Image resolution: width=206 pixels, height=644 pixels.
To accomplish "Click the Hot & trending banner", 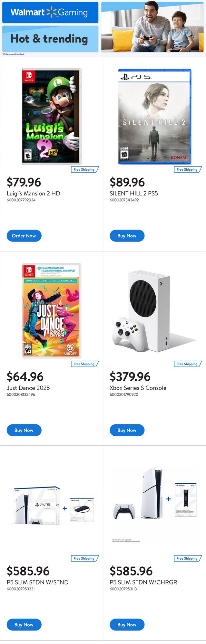I will point(50,39).
